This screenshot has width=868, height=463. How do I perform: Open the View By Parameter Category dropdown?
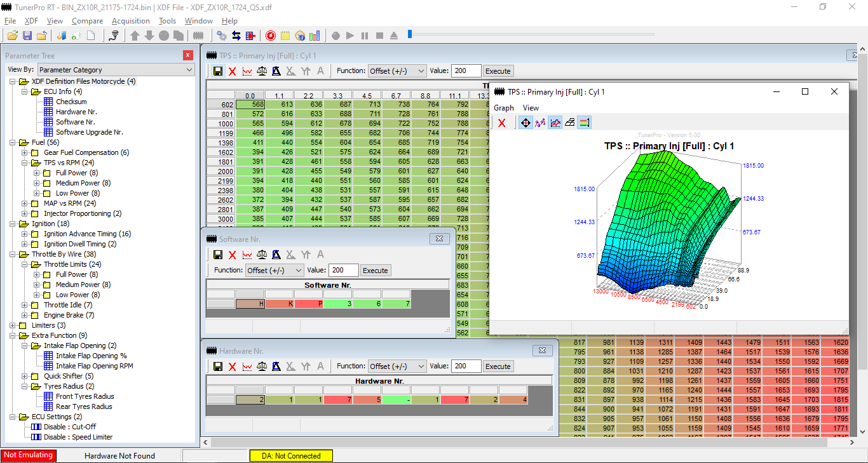pos(116,70)
